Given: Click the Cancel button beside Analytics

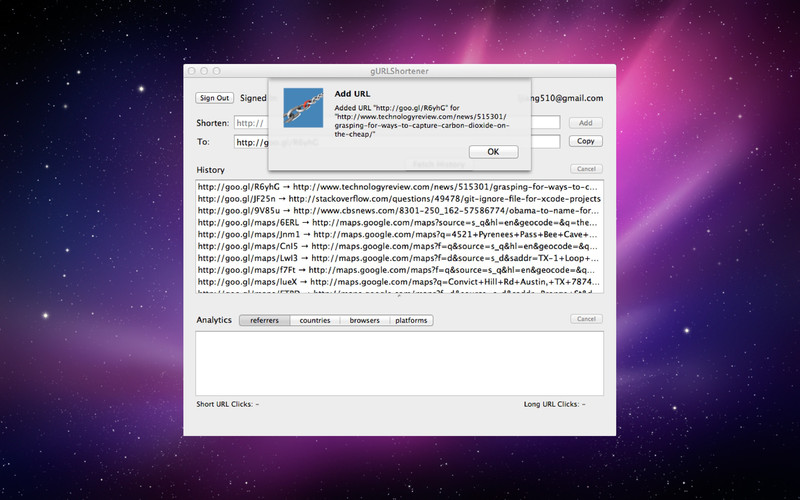Looking at the screenshot, I should tap(586, 319).
